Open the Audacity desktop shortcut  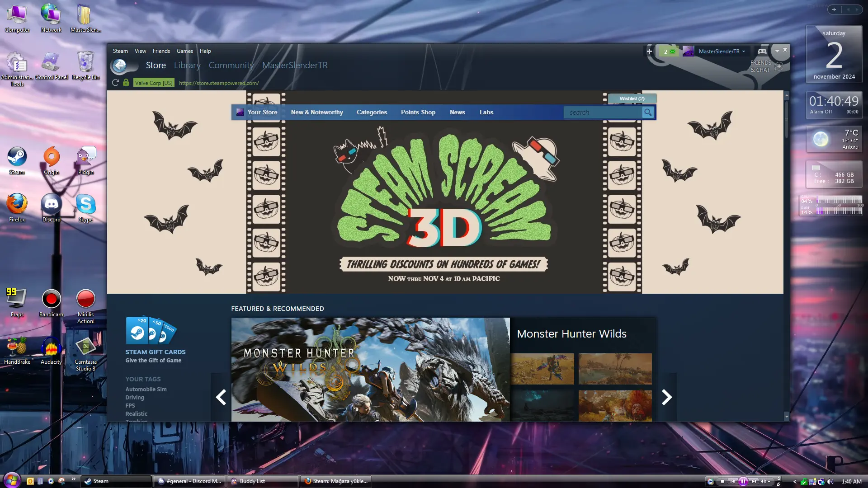point(52,351)
